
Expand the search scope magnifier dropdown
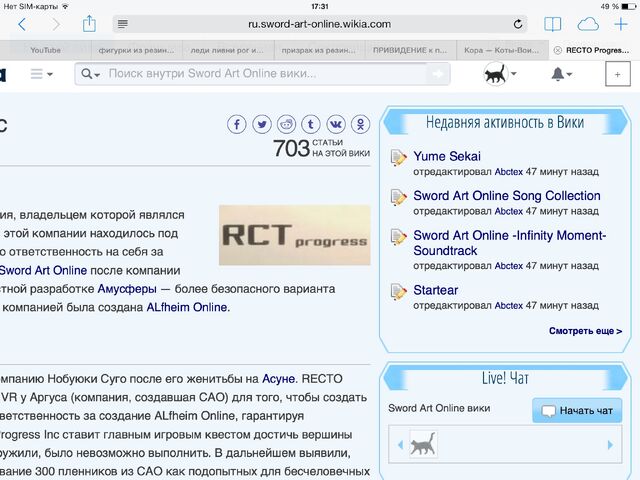click(90, 74)
